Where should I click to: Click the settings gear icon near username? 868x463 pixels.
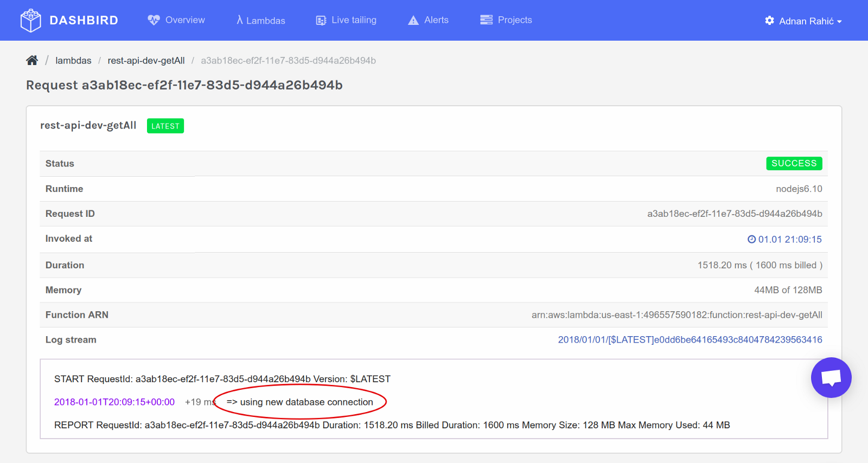[x=769, y=21]
